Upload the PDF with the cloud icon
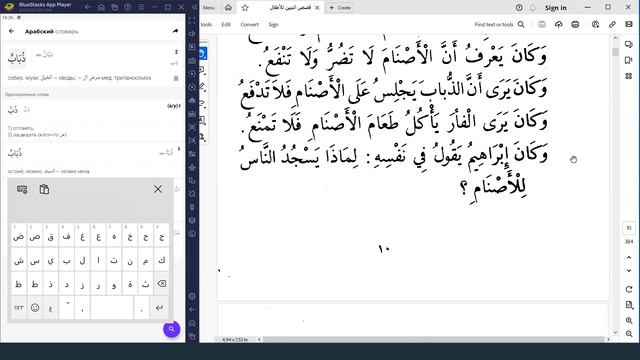 [558, 24]
